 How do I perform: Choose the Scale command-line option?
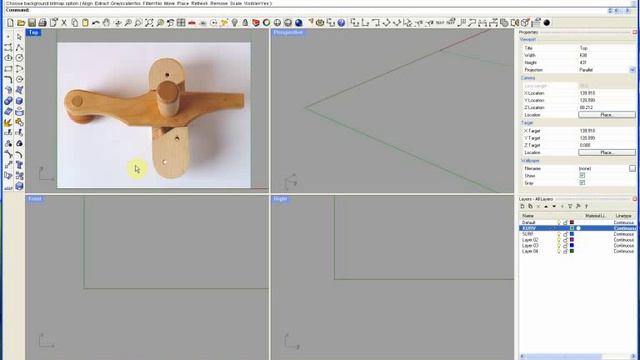point(236,3)
